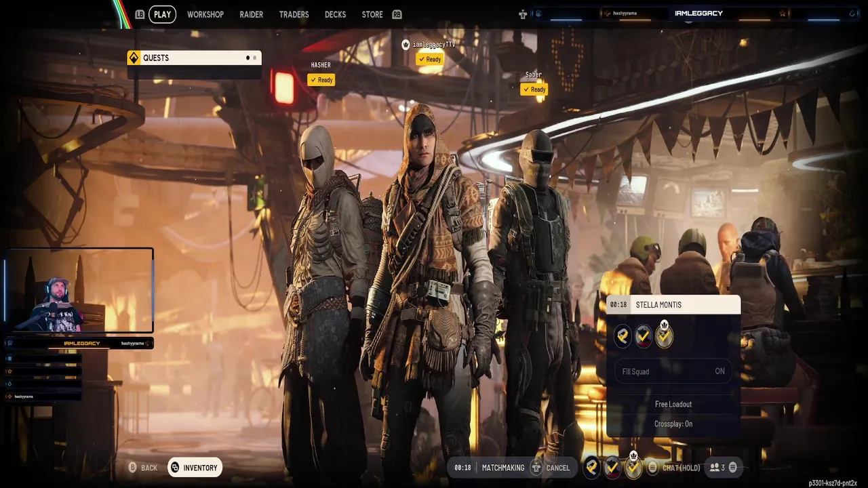
Task: Select the Saber player name
Action: point(534,75)
